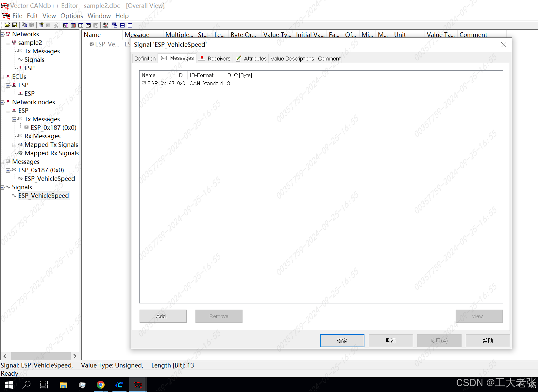Confirm dialog with 确定 button
The width and height of the screenshot is (538, 392).
(x=342, y=341)
